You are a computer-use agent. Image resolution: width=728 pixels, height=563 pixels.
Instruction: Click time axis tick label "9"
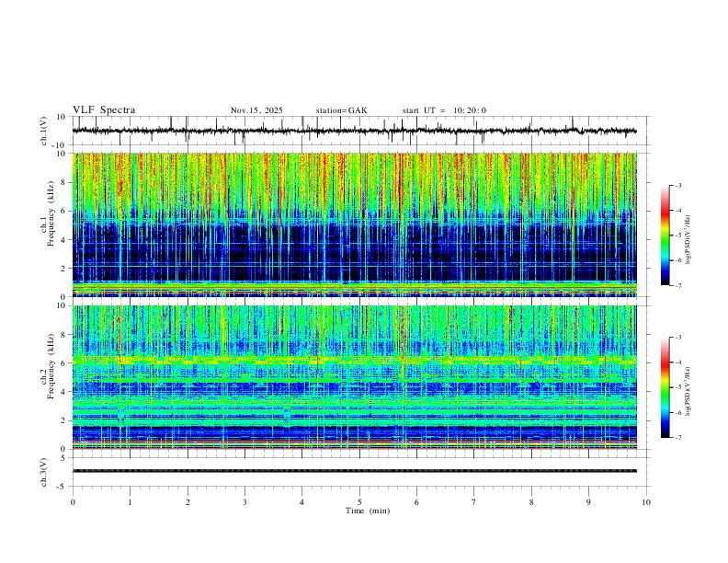(x=588, y=502)
